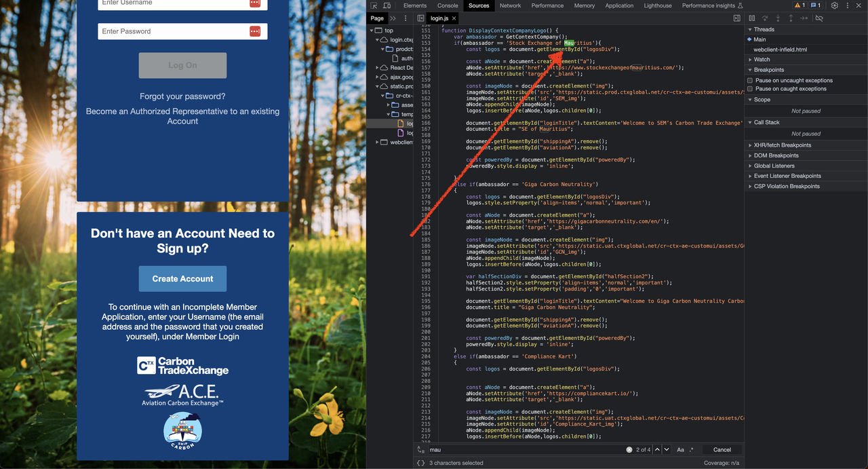Click the Step out debugger icon

[791, 18]
